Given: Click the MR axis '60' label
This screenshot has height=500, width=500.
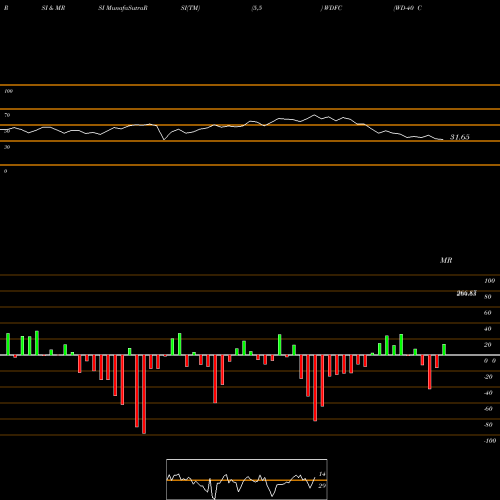Looking at the screenshot, I should (x=488, y=313).
